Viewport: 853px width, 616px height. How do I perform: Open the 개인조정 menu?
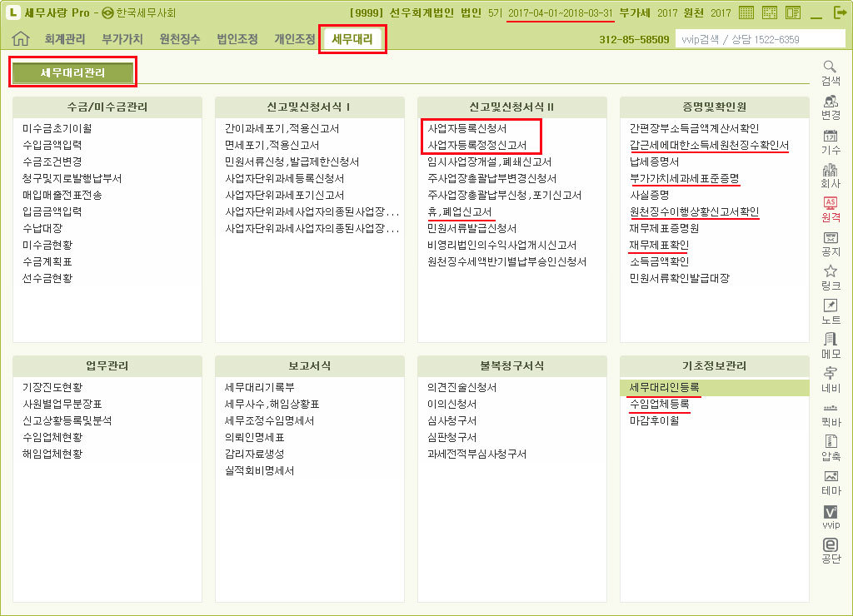coord(294,39)
